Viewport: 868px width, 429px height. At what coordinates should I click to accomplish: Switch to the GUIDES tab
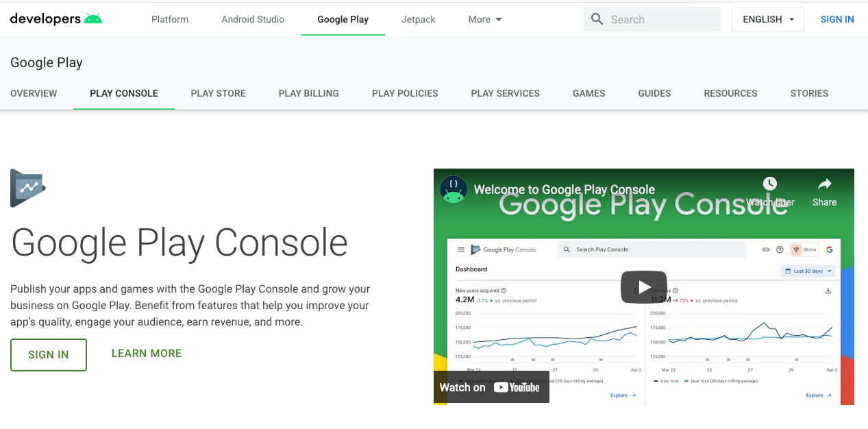tap(654, 93)
